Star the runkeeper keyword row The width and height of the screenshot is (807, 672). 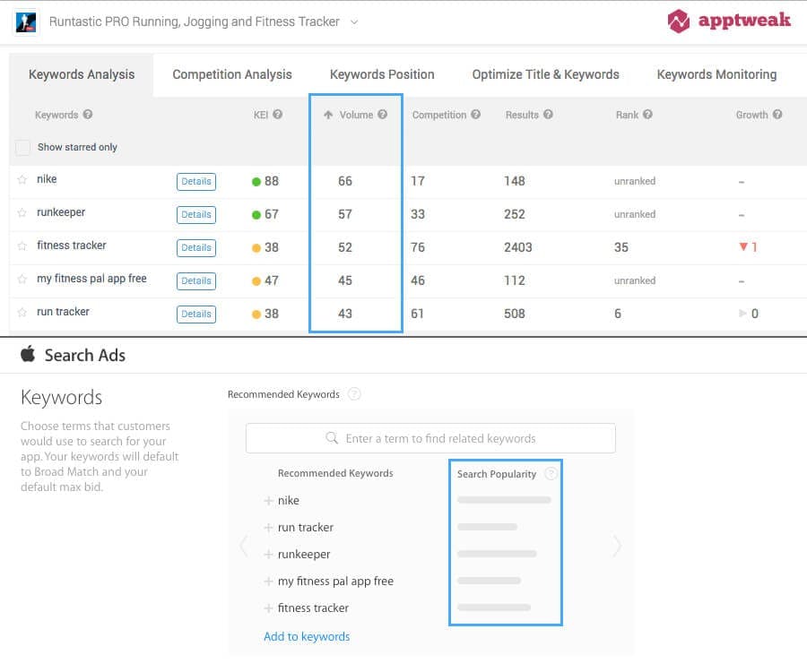pyautogui.click(x=22, y=213)
